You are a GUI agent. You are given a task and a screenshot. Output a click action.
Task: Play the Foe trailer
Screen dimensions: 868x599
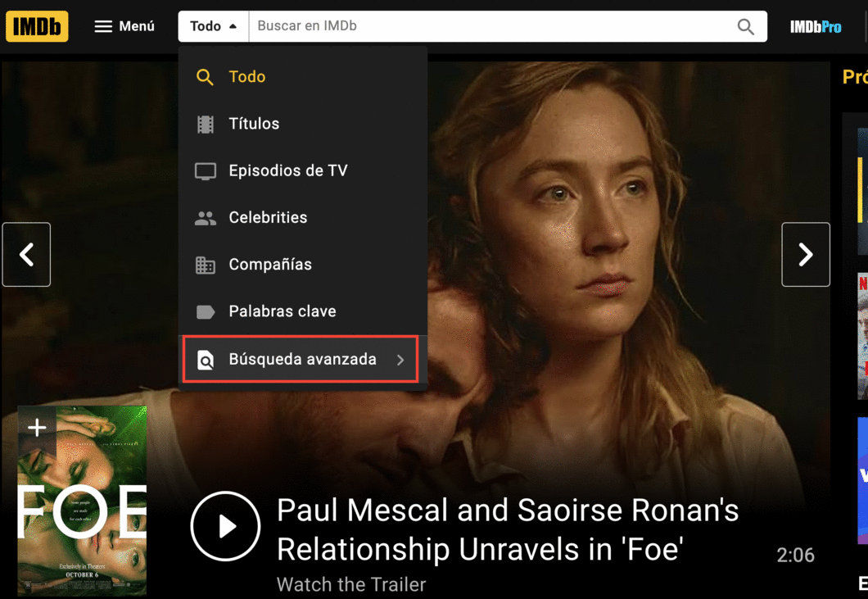[225, 526]
